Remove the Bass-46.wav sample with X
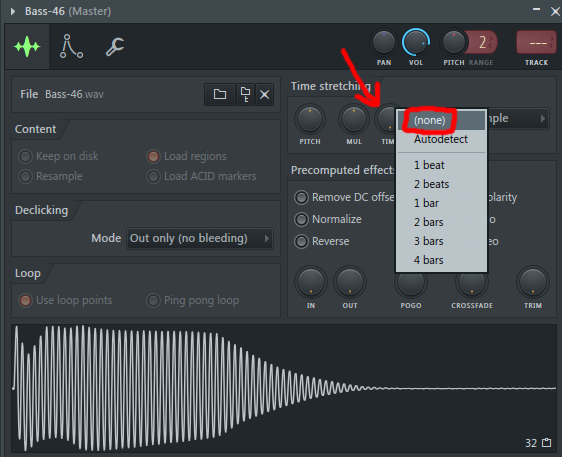This screenshot has height=457, width=562. [x=265, y=94]
